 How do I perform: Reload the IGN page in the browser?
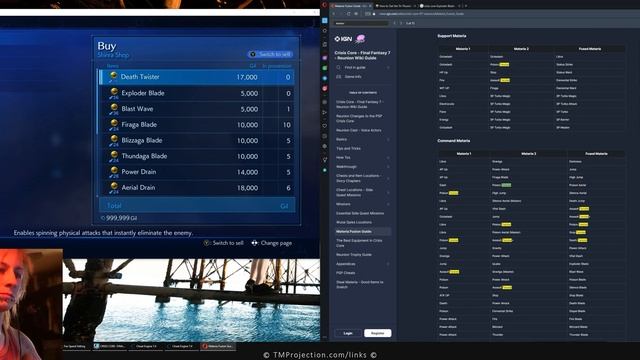(348, 14)
